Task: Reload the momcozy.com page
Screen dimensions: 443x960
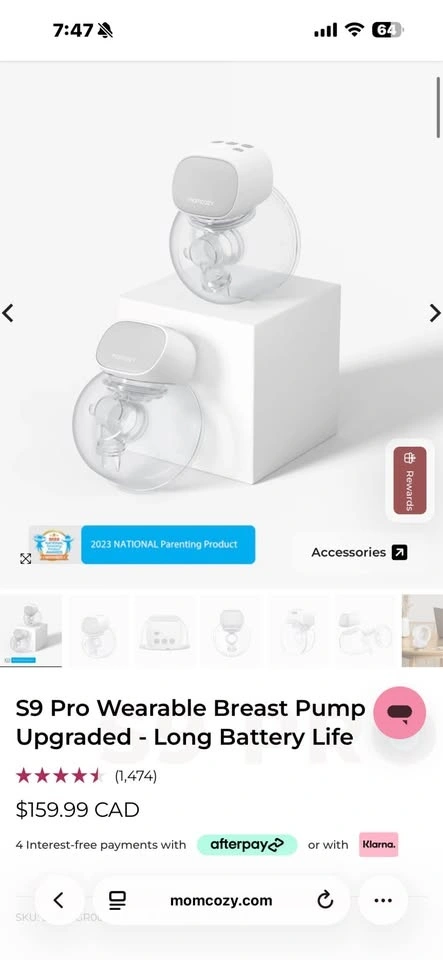Action: (325, 900)
